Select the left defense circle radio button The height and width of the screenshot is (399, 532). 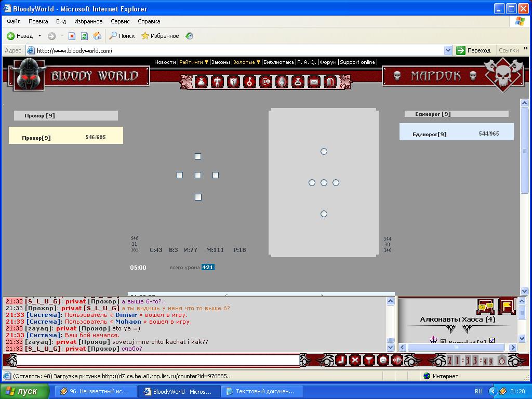tap(312, 183)
